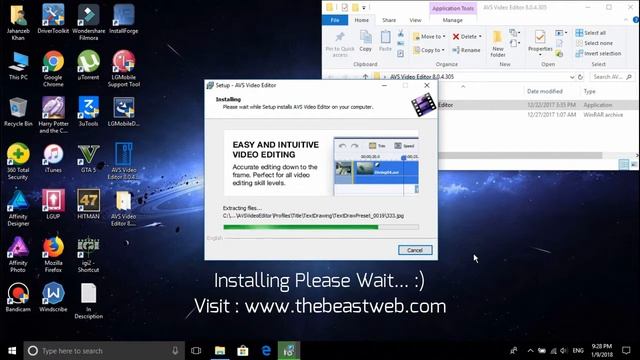Launch iTunes from desktop

pyautogui.click(x=53, y=159)
